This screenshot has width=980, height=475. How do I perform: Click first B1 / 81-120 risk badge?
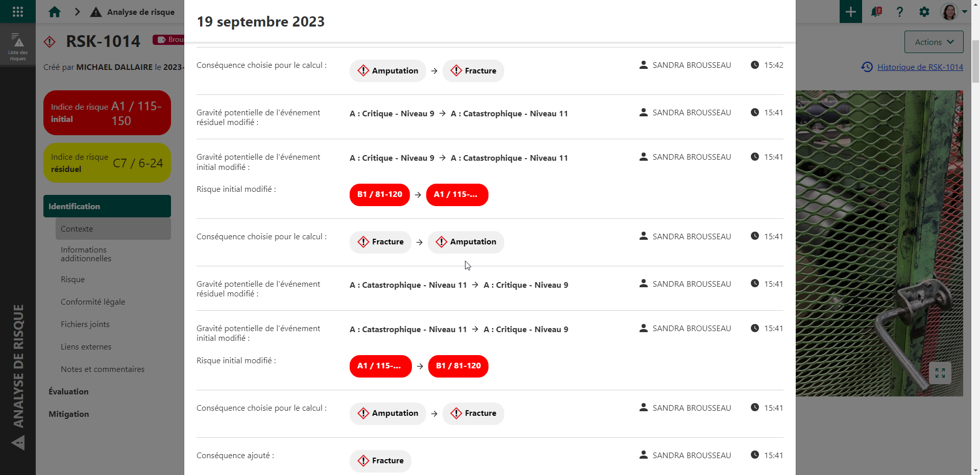[x=380, y=195]
